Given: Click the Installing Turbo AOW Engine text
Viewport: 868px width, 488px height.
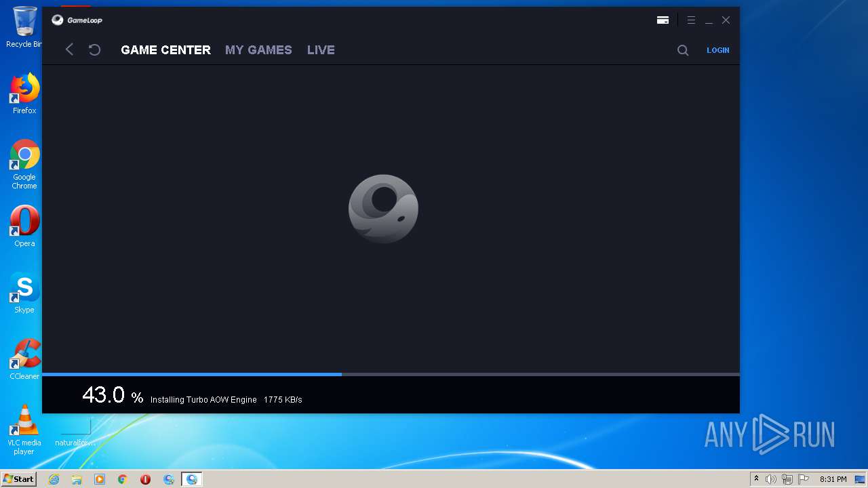Looking at the screenshot, I should click(203, 400).
